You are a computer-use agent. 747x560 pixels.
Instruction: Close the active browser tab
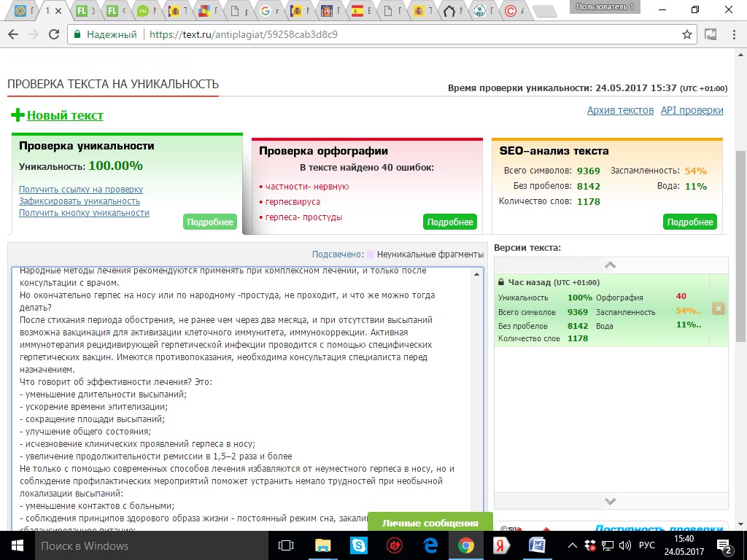tap(58, 10)
